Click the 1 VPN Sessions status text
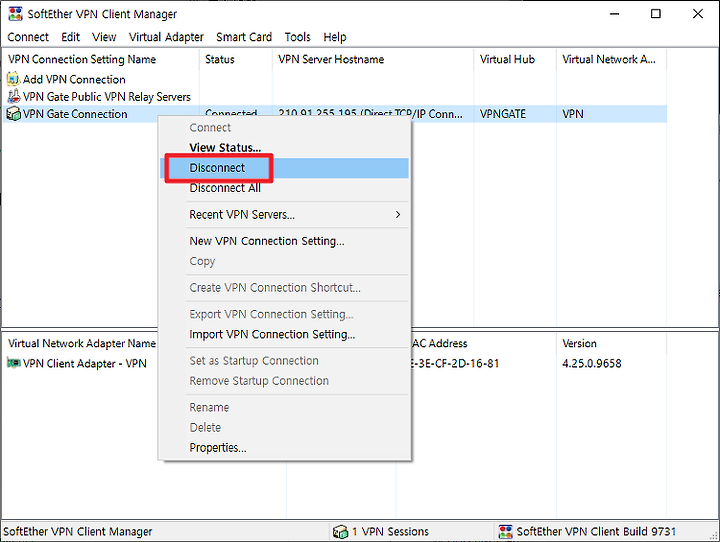 (390, 531)
